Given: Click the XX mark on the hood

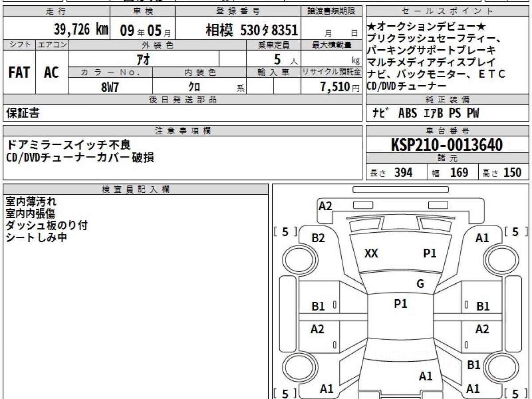Looking at the screenshot, I should [x=371, y=254].
